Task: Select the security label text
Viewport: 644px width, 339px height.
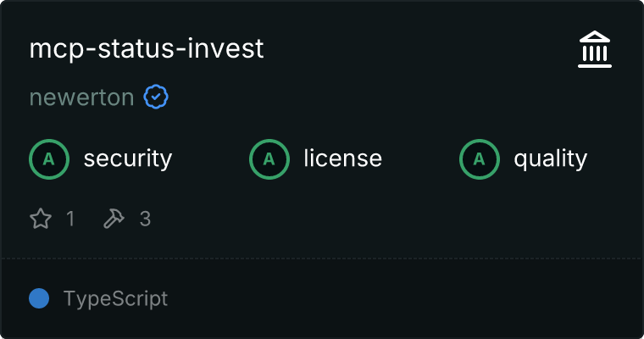Action: click(127, 158)
